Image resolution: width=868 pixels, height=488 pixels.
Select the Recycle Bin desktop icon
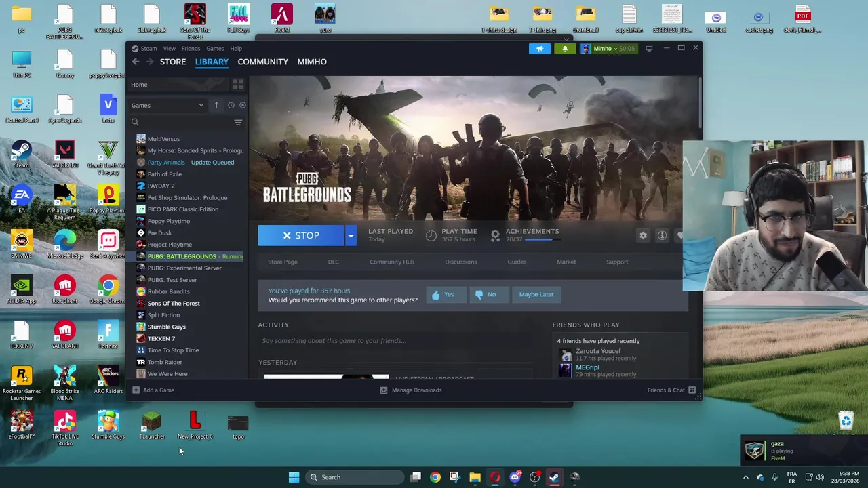click(846, 420)
